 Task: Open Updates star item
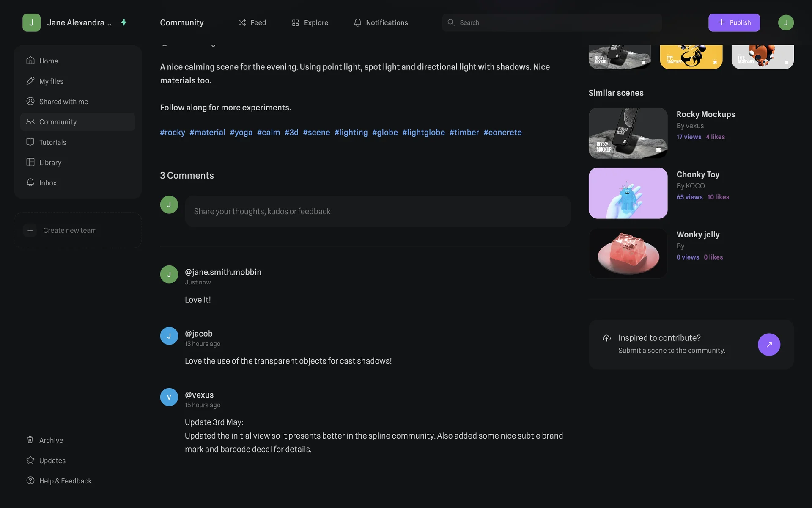52,461
